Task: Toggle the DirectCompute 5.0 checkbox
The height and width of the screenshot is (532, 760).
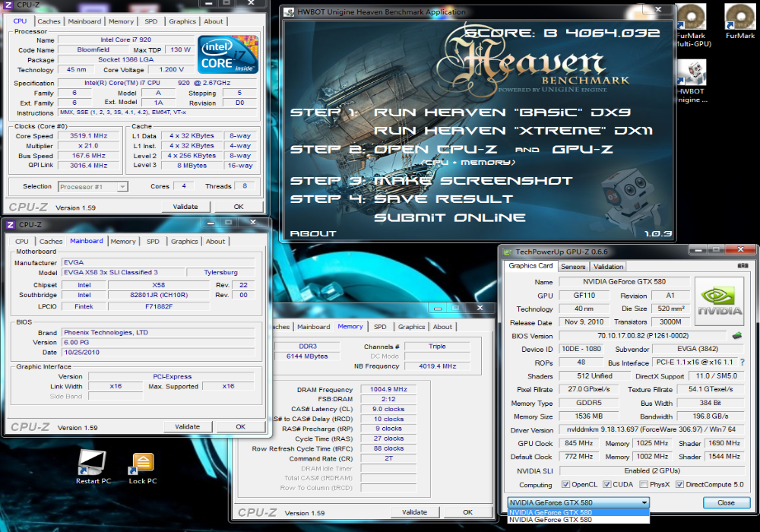Action: 679,484
